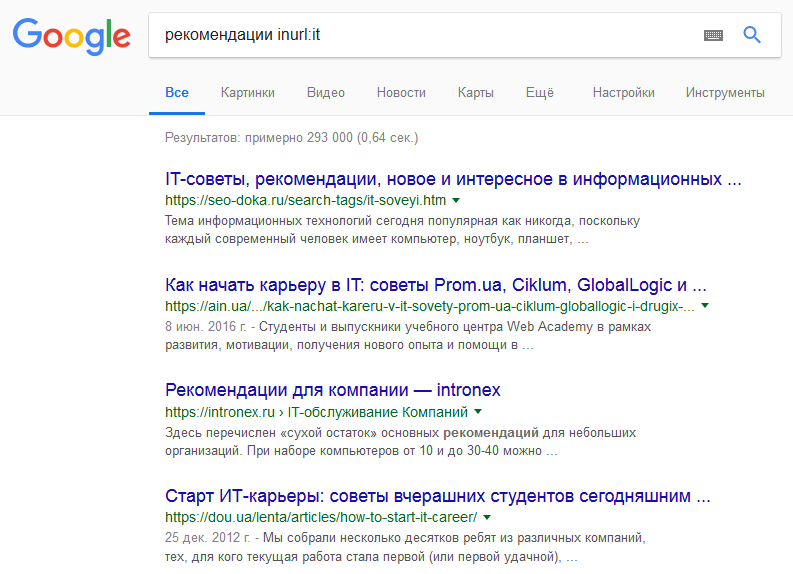Open the Как начать карьеру в IT result
Image resolution: width=793 pixels, height=574 pixels.
tap(435, 285)
